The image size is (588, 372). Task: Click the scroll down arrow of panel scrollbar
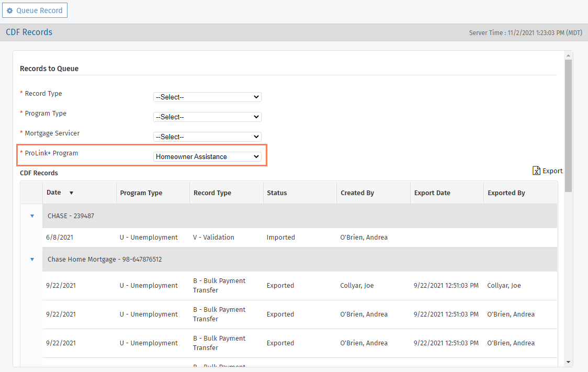568,362
